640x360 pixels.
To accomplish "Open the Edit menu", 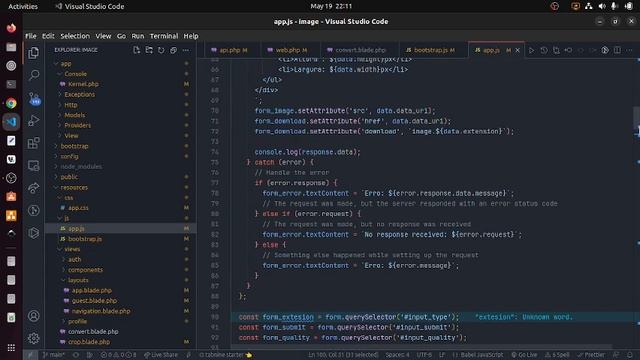I will pos(48,36).
